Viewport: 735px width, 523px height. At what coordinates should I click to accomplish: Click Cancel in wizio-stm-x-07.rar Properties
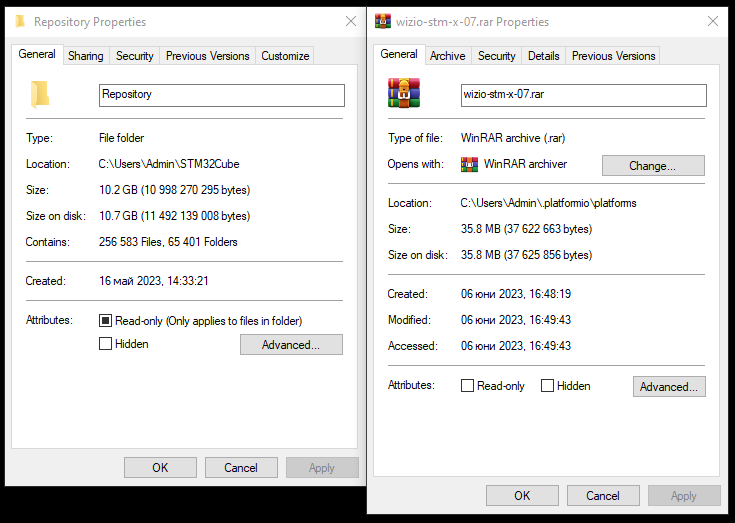pyautogui.click(x=603, y=496)
